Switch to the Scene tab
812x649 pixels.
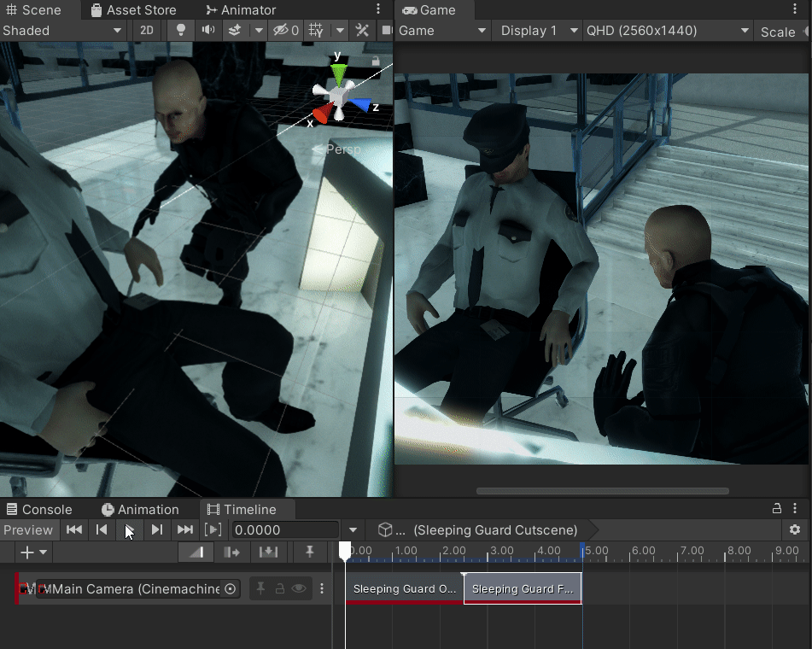click(x=33, y=10)
